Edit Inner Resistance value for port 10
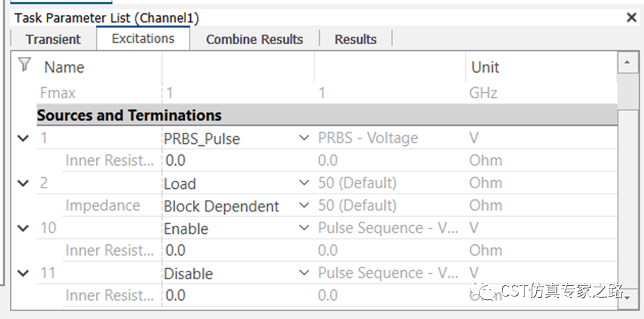Image resolution: width=644 pixels, height=319 pixels. coord(238,250)
